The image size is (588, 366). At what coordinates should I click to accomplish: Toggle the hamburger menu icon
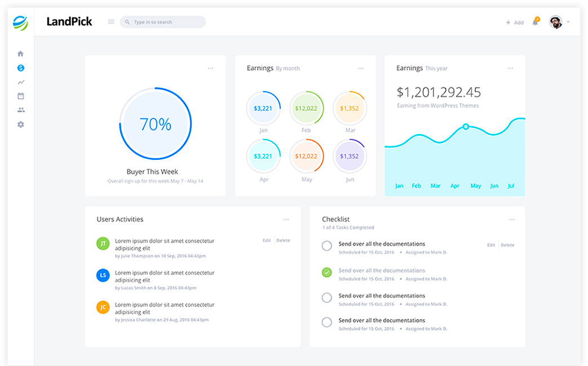pos(111,22)
